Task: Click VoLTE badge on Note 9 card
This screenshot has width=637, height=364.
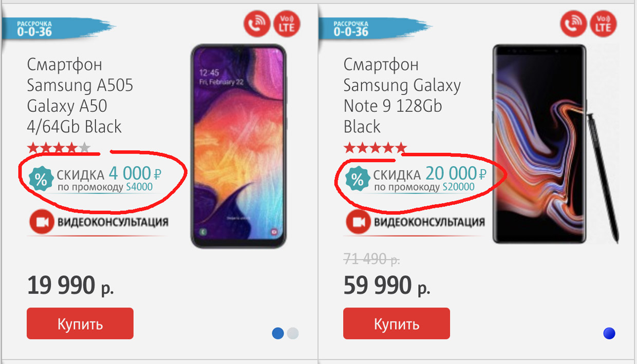Action: click(x=604, y=25)
